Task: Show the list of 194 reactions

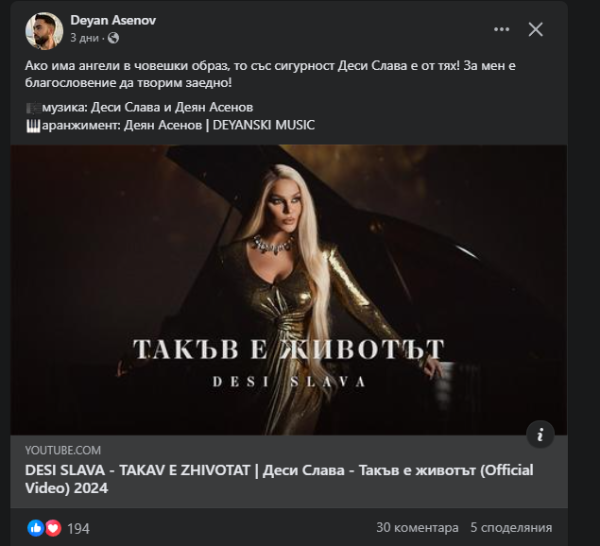Action: click(78, 527)
